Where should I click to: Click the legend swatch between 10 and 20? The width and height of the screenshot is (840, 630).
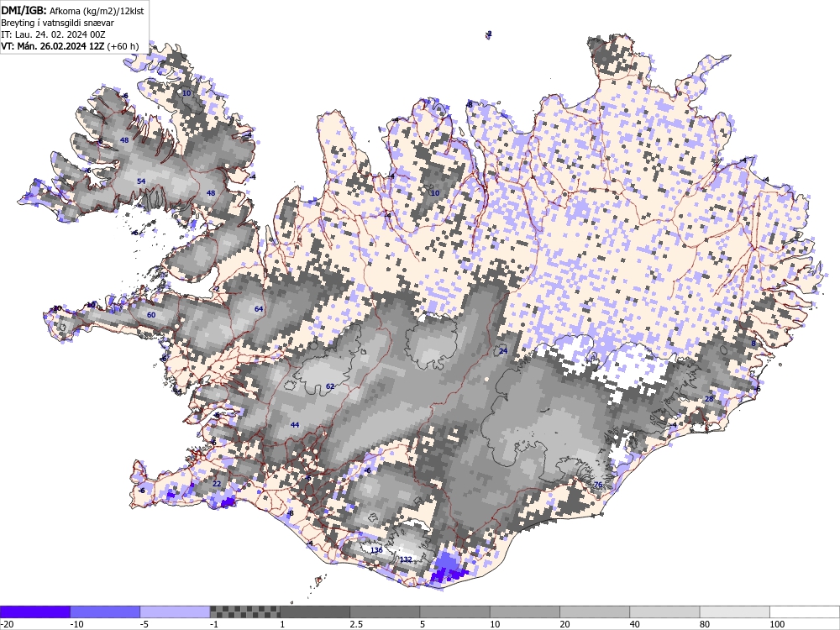coord(525,612)
